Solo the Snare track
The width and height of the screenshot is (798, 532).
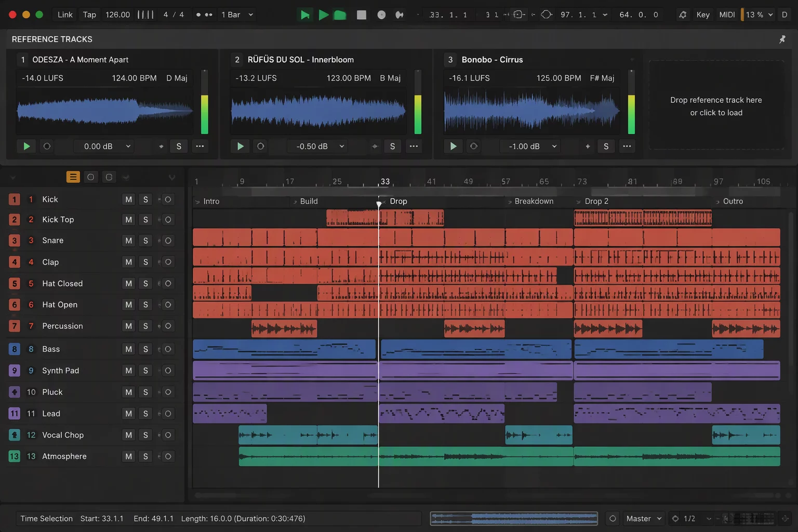[145, 241]
